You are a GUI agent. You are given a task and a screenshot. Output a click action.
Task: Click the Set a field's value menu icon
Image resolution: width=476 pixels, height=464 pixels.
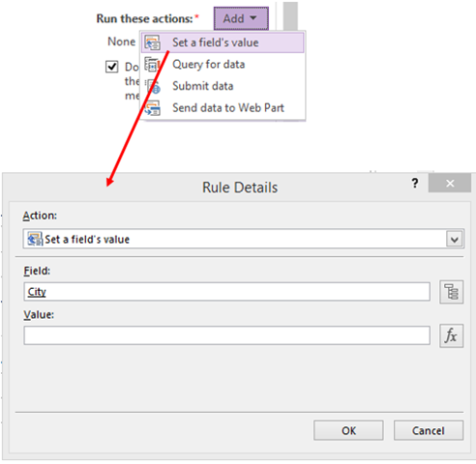coord(152,43)
